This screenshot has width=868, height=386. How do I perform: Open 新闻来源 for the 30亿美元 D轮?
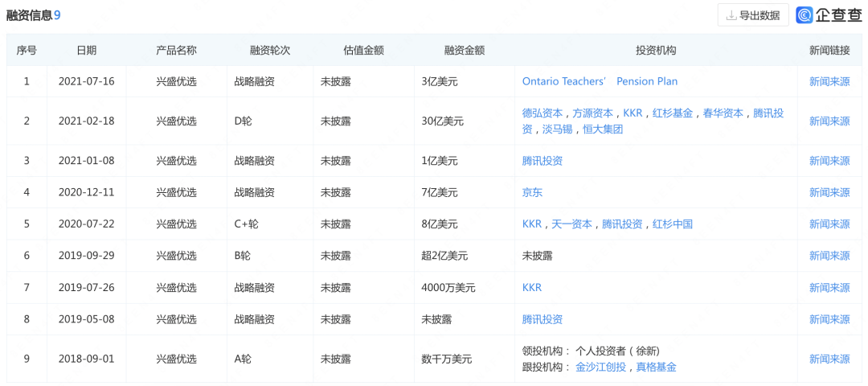click(x=829, y=121)
